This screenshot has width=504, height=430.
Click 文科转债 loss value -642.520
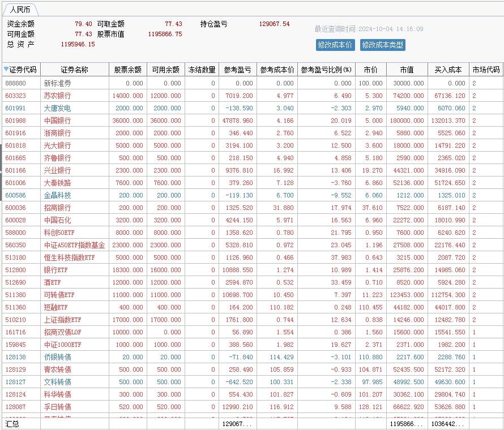[239, 382]
